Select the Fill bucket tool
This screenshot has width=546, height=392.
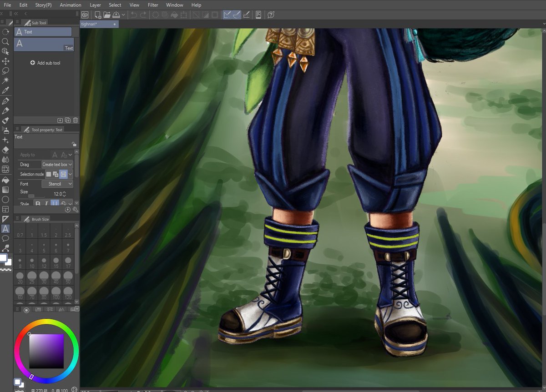point(5,180)
